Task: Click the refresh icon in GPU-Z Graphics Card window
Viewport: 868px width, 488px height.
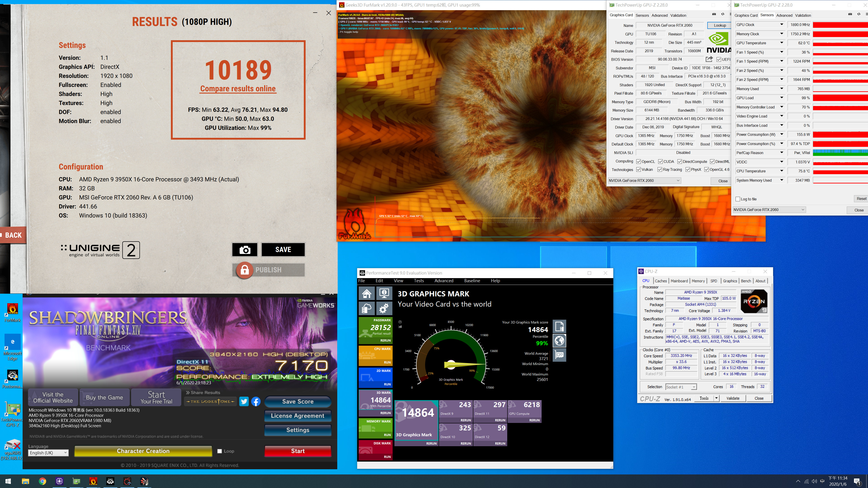Action: pos(722,14)
